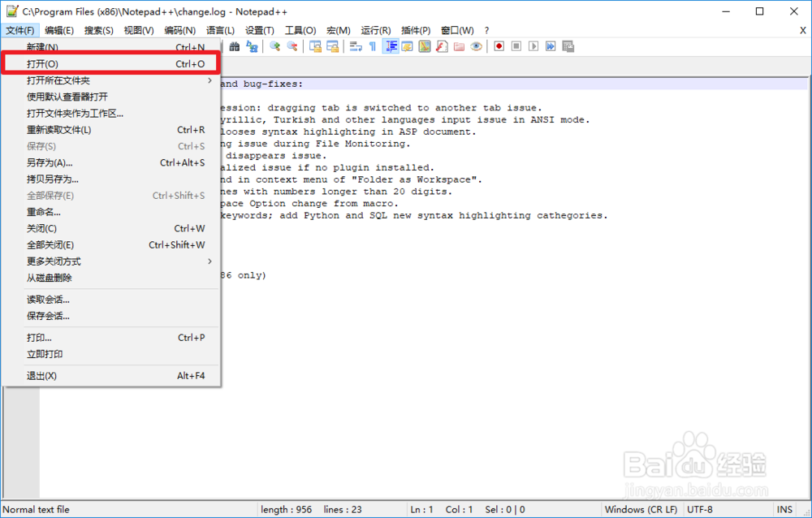Click the Zoom Out magnifier icon

tap(292, 46)
